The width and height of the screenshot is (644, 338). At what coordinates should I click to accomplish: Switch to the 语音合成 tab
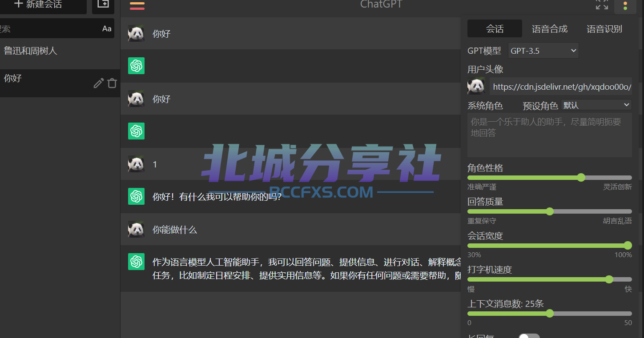550,29
